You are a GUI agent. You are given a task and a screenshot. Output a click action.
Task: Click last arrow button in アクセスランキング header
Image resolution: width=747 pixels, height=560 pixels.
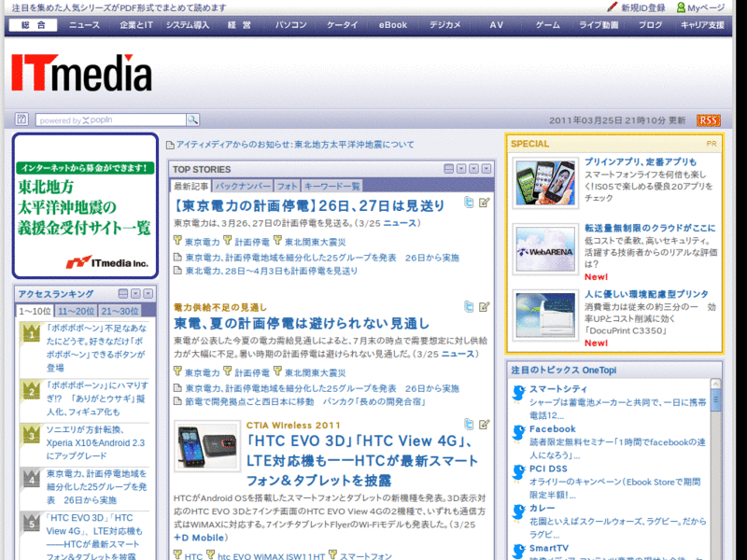(x=148, y=294)
